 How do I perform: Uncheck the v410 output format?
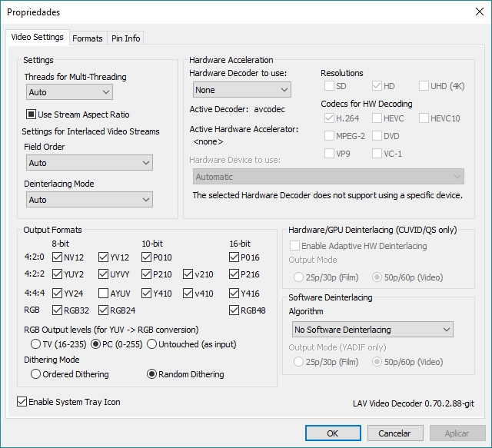click(x=188, y=293)
